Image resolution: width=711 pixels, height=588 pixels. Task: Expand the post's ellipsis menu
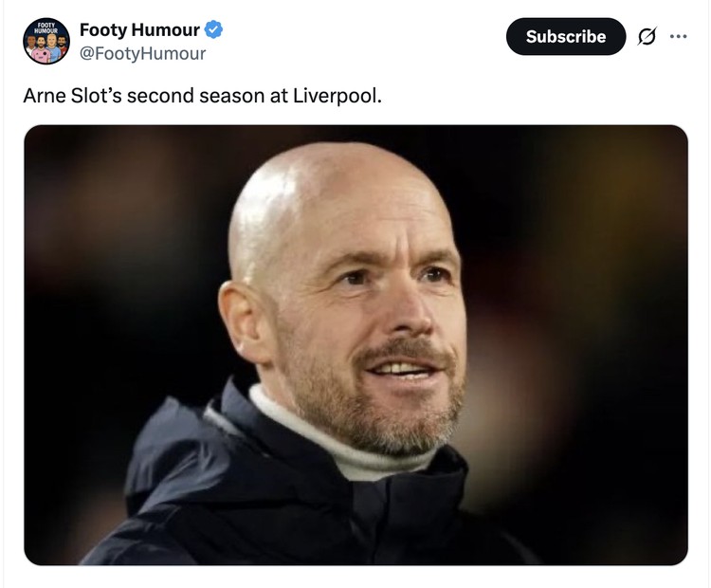(x=678, y=37)
